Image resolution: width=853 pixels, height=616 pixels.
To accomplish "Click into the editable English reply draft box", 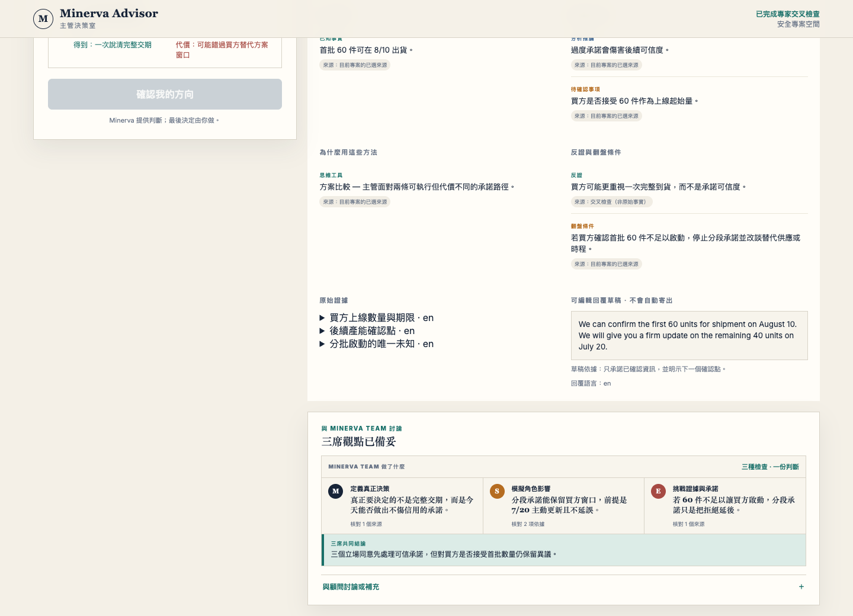I will point(689,336).
